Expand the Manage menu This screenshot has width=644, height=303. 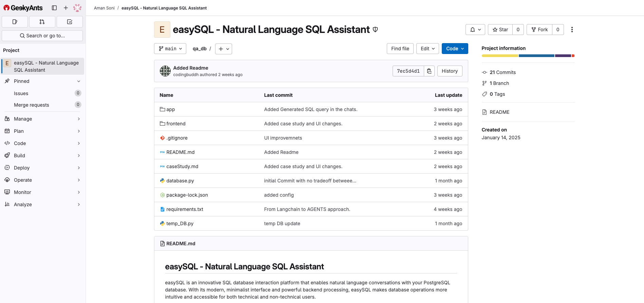43,119
